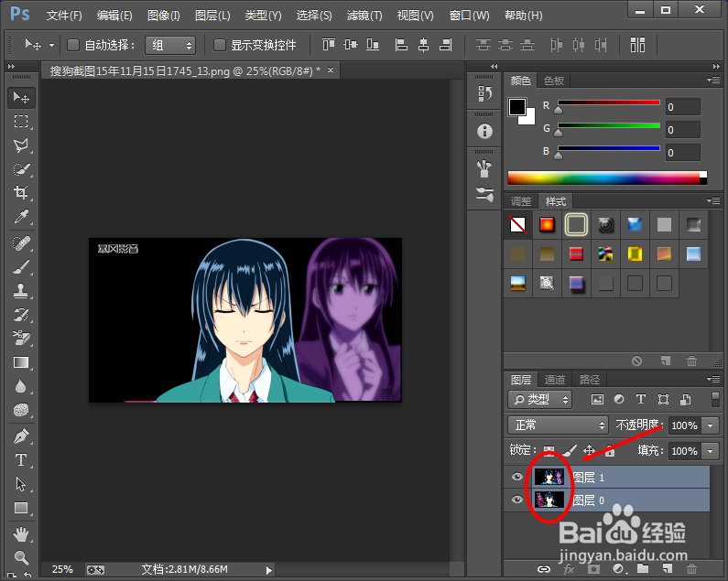The image size is (728, 581).
Task: Switch to the 路径 tab
Action: [x=590, y=380]
